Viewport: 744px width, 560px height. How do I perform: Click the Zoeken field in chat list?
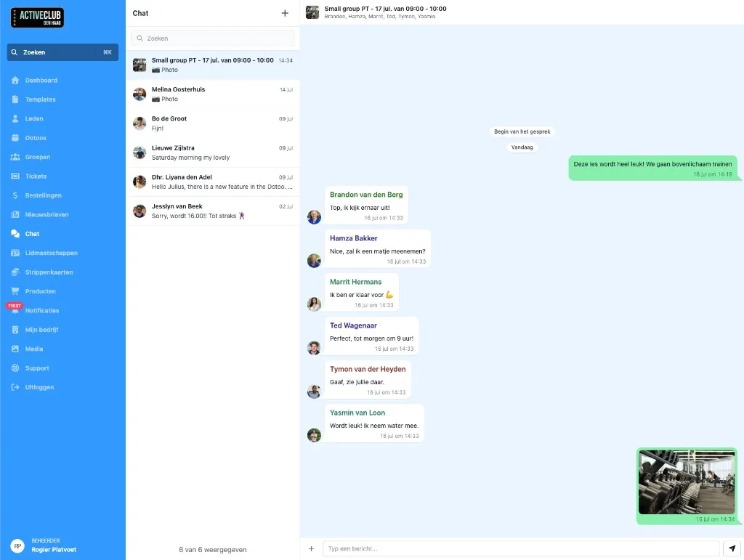point(213,38)
